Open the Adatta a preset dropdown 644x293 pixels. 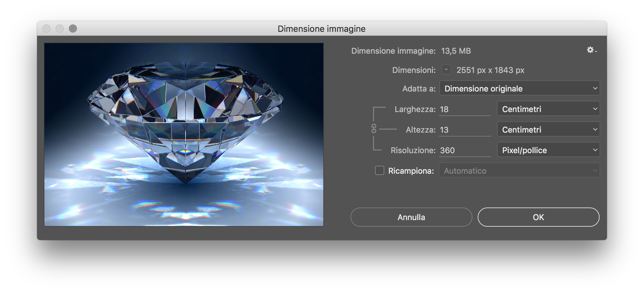519,88
